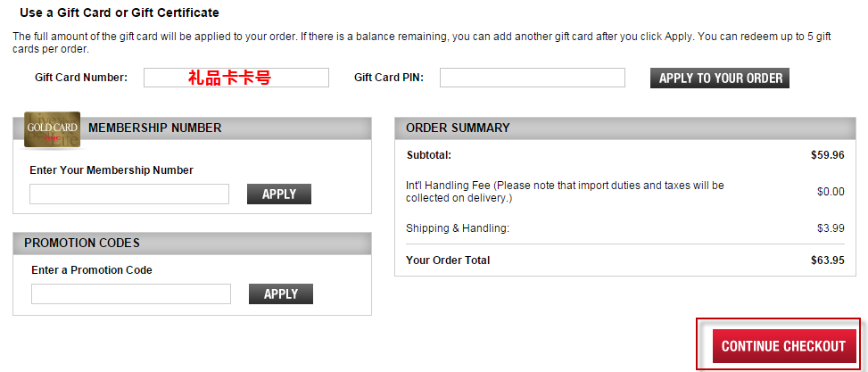Click the PROMOTION CODES section header
Viewport: 868px width, 372px height.
(192, 243)
